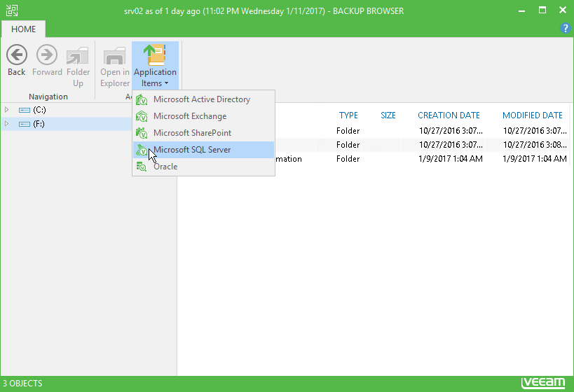Viewport: 574px width, 392px height.
Task: Choose Microsoft SharePoint from menu
Action: 203,133
